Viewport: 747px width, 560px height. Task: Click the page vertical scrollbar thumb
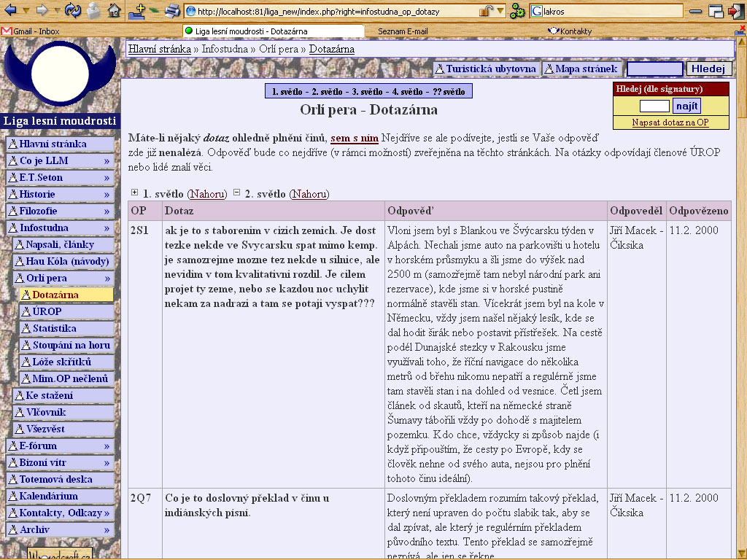742,81
